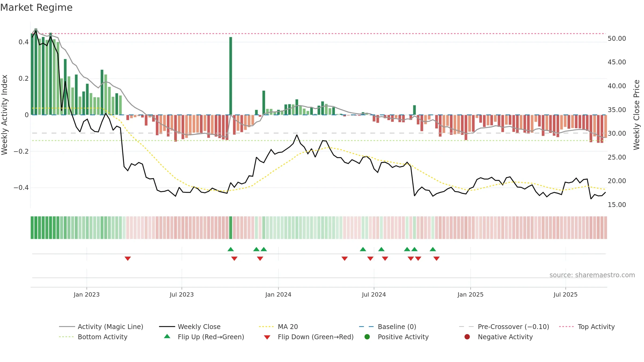Viewport: 644px width, 362px height.
Task: Click the 50.00 price axis label
Action: [617, 39]
